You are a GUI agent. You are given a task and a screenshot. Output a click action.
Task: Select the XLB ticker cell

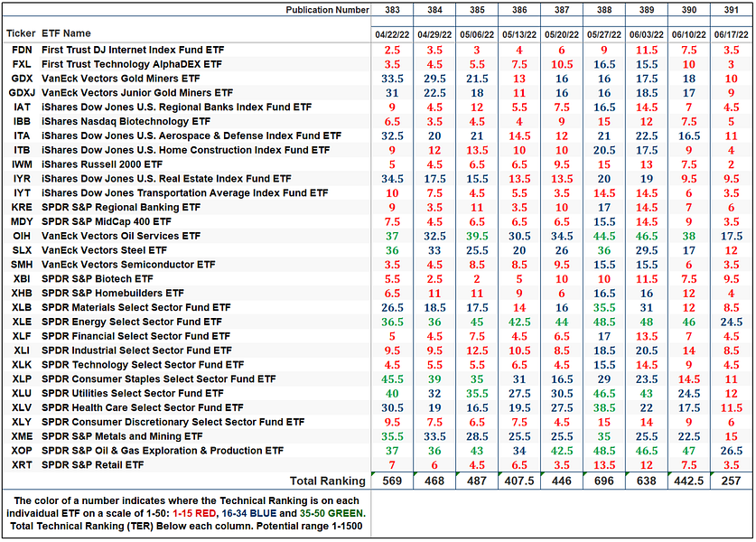tap(22, 308)
